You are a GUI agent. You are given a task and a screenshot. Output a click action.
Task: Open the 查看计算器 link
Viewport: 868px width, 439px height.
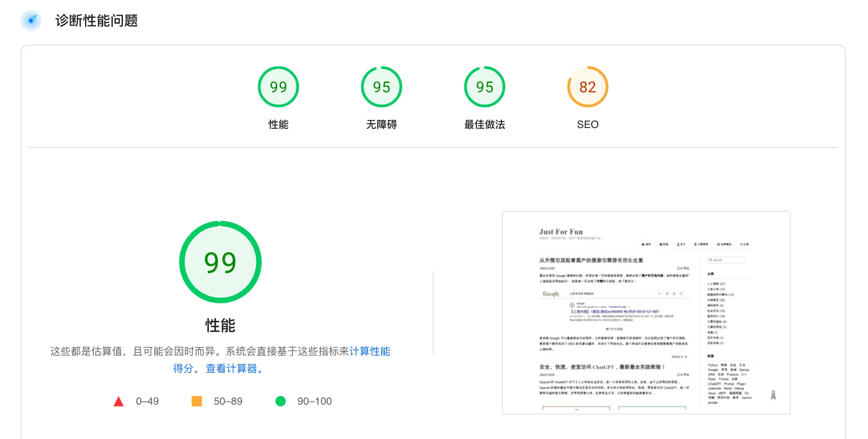tap(234, 369)
